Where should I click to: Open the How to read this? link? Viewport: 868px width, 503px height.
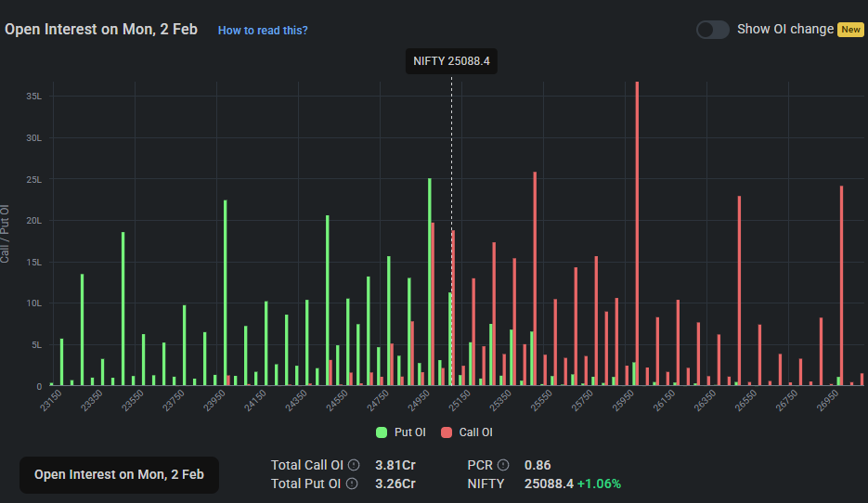coord(263,31)
